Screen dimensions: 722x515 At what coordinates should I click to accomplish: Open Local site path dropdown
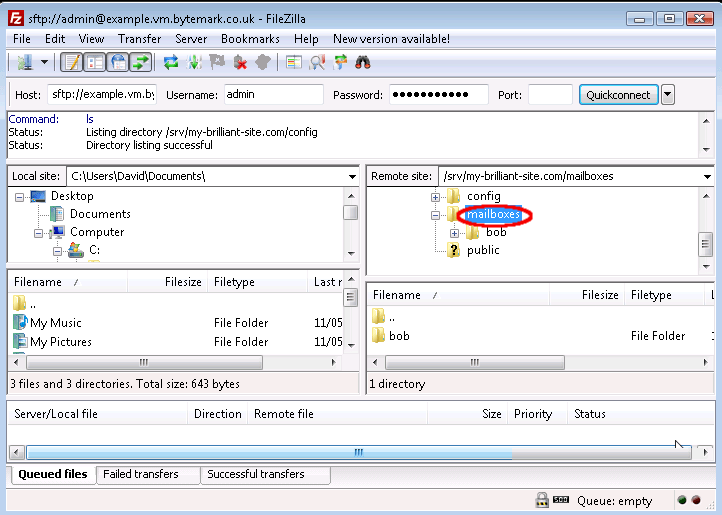pos(352,176)
